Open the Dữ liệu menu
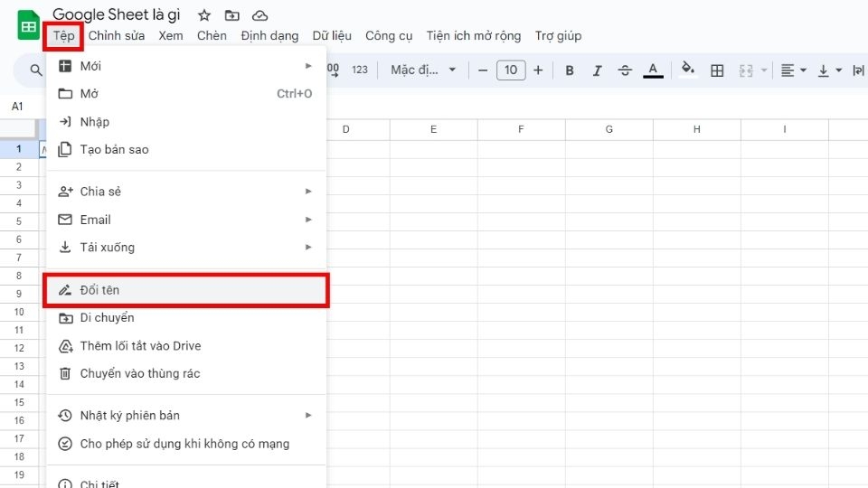868x488 pixels. coord(332,36)
